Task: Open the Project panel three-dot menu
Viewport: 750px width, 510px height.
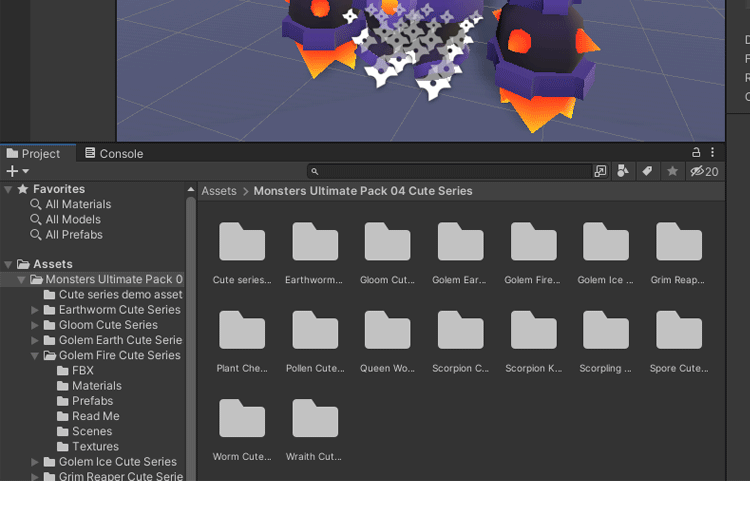Action: coord(713,153)
